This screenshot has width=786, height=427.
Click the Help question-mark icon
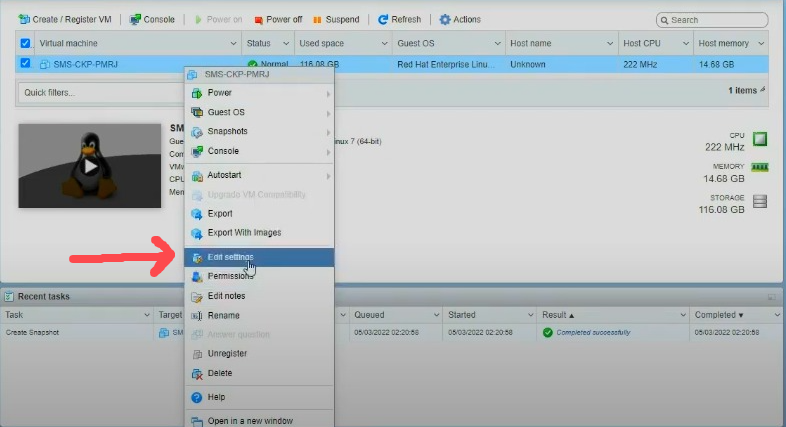(x=196, y=397)
